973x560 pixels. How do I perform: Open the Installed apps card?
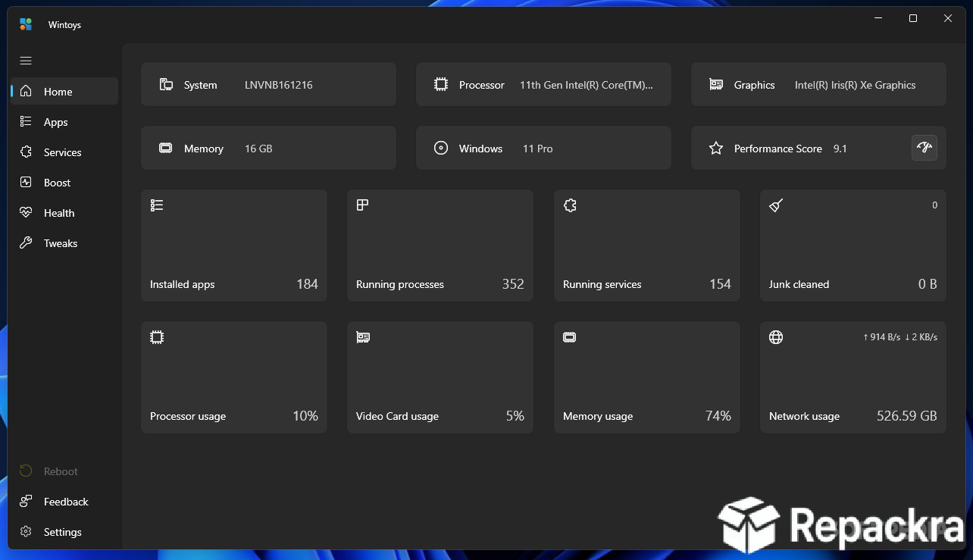[x=234, y=246]
